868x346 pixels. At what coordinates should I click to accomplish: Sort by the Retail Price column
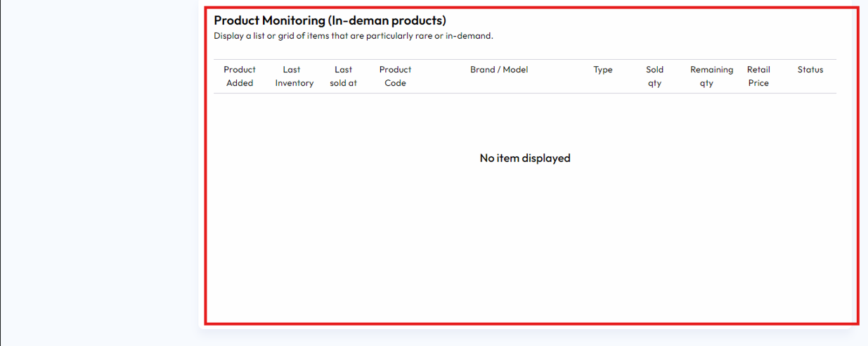point(758,76)
